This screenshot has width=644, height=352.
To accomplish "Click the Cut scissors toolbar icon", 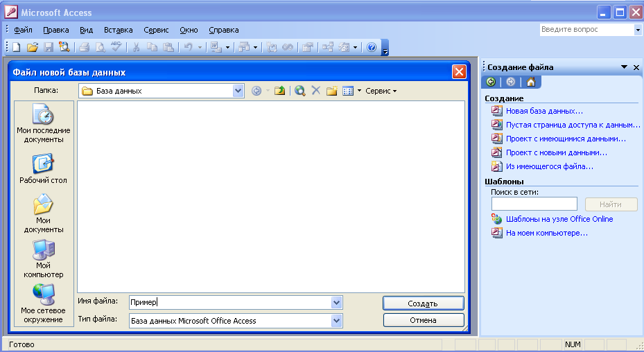I will [136, 48].
